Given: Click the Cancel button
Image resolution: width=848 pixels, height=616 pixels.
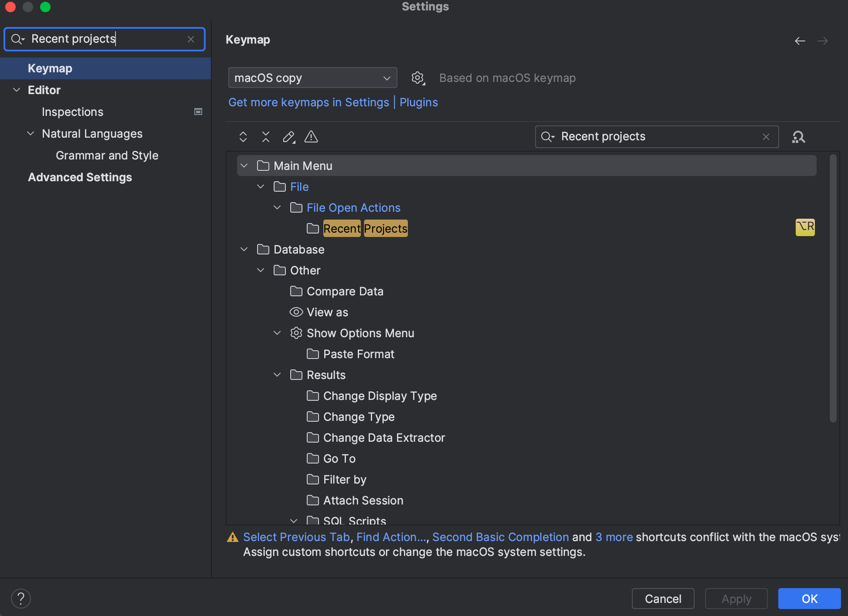Looking at the screenshot, I should tap(663, 599).
